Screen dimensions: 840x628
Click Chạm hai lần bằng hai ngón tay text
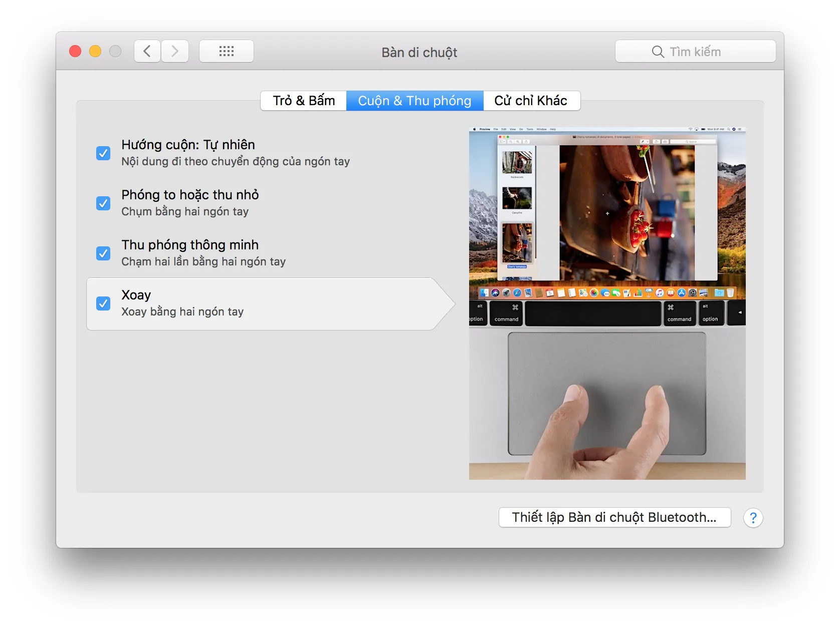point(203,261)
